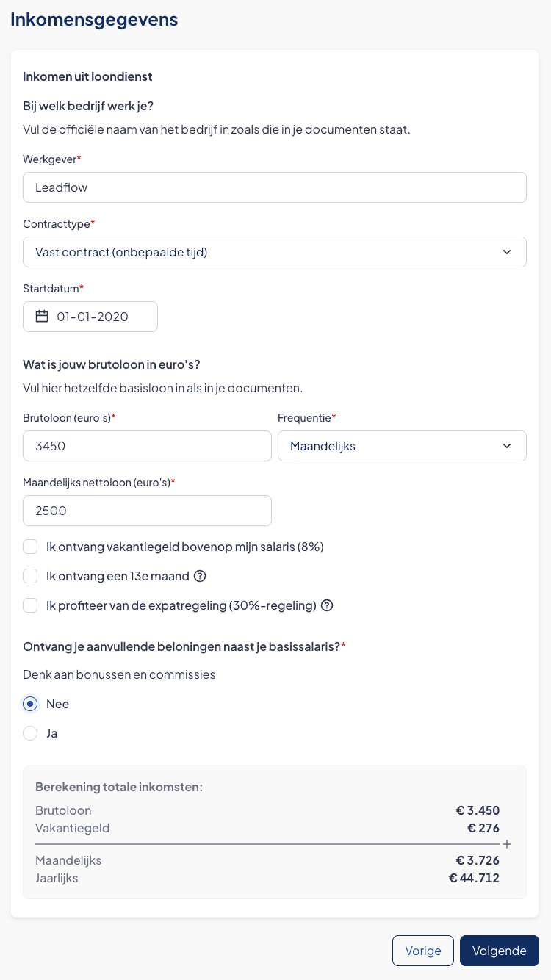This screenshot has width=551, height=980.
Task: Click the vakantiegeld bovenop salaris label text
Action: [184, 547]
